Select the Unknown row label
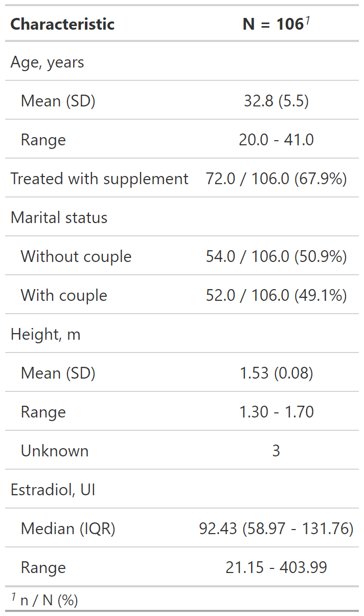 tap(55, 451)
